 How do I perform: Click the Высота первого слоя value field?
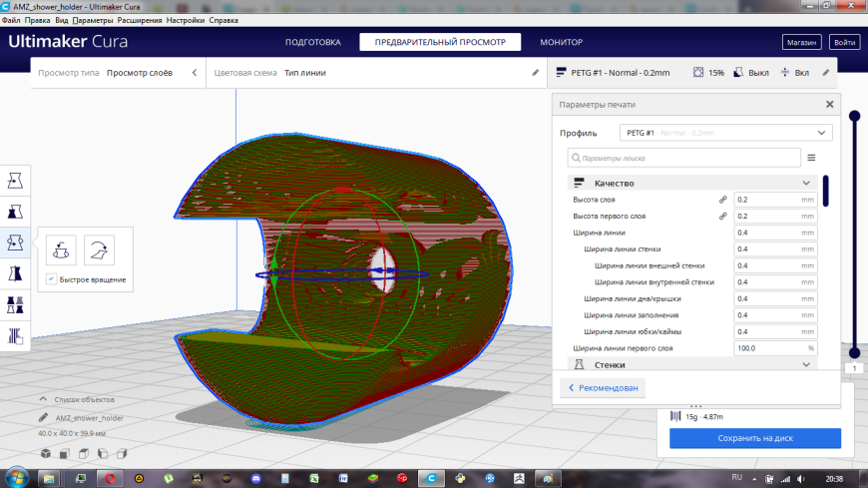pos(775,216)
